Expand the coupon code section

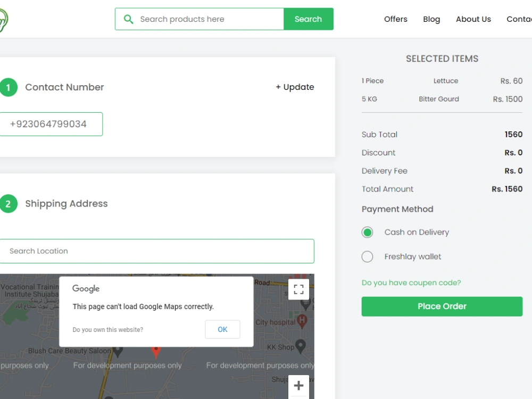[x=411, y=282]
